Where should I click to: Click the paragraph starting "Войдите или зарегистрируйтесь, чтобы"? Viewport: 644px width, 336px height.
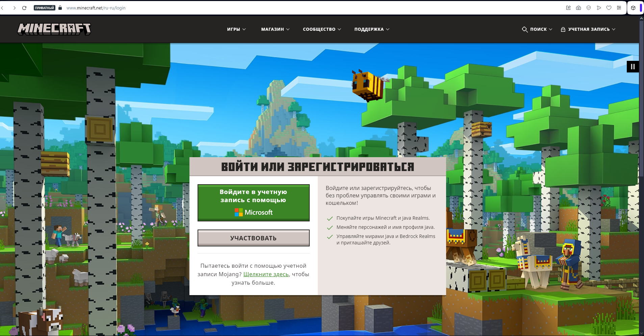coord(381,195)
